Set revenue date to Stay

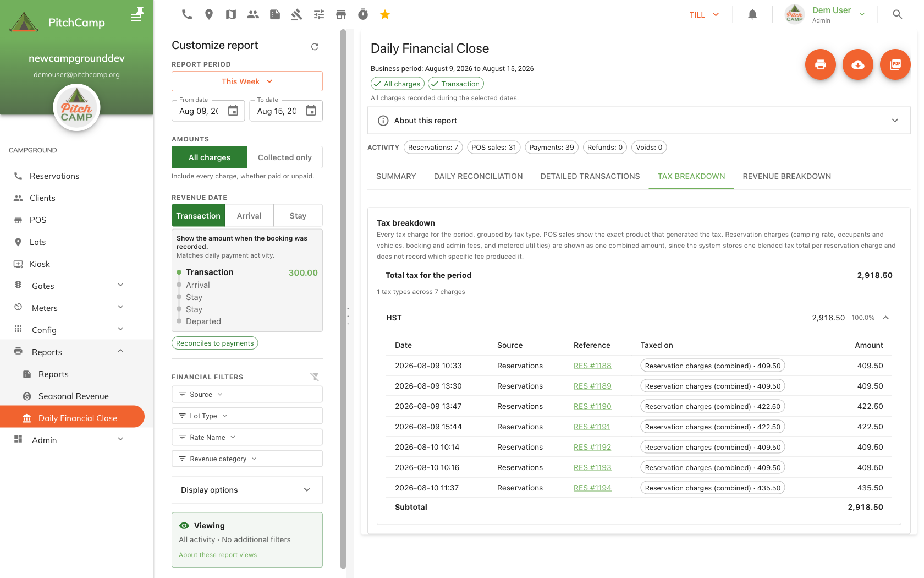coord(298,216)
